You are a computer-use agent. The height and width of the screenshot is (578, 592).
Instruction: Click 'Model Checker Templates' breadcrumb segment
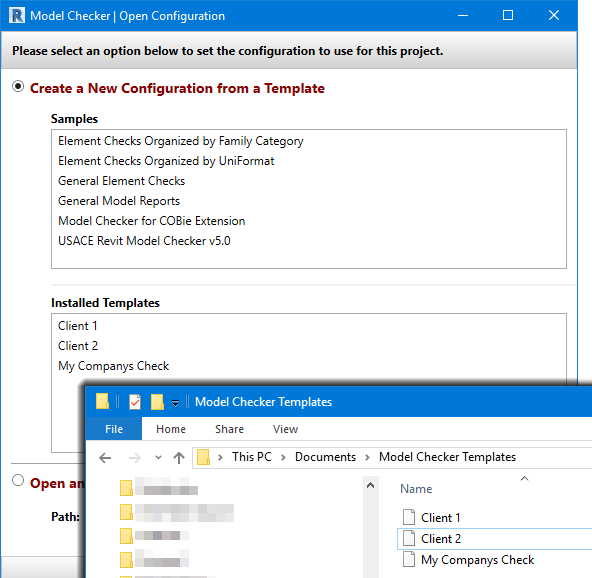[x=447, y=457]
